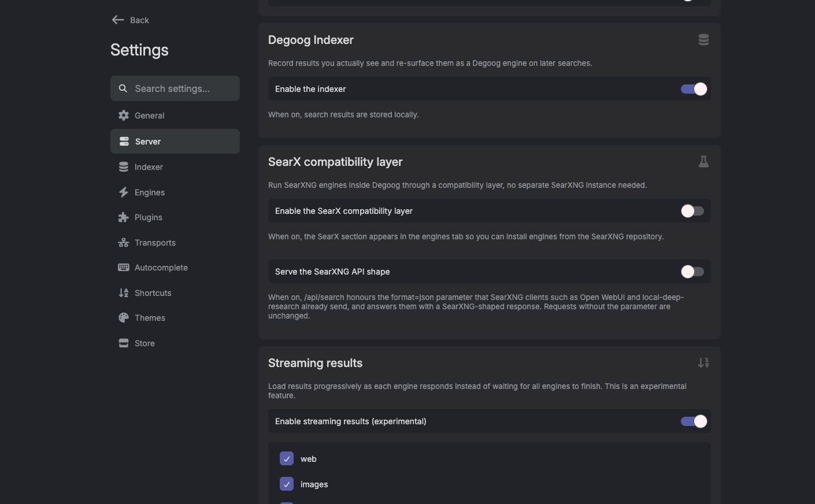Go to the Store tab

coord(175,343)
